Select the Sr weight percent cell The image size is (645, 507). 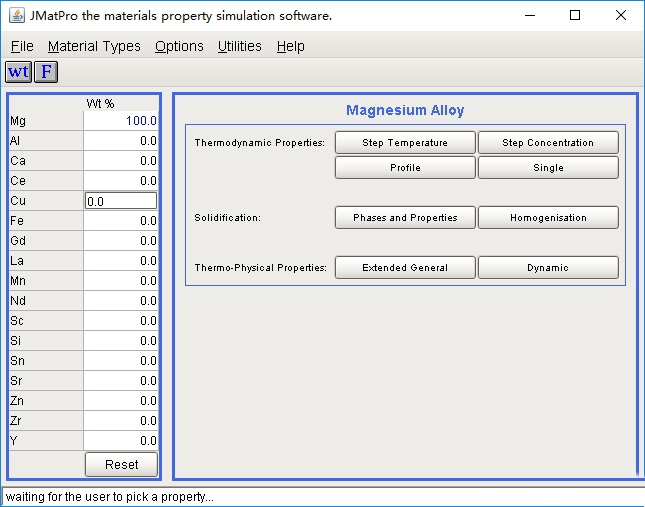tap(121, 381)
